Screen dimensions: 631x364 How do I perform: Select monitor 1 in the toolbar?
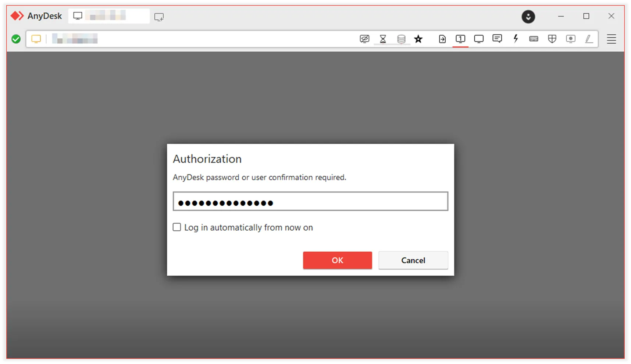pyautogui.click(x=460, y=39)
